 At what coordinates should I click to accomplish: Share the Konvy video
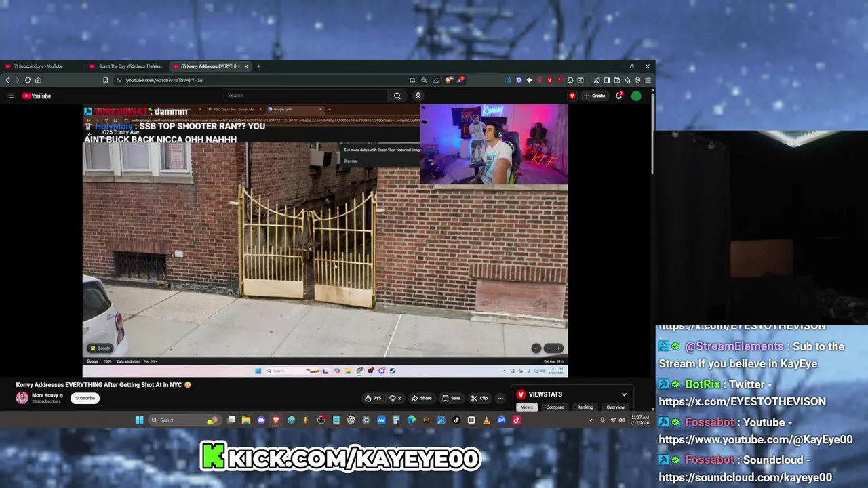421,398
